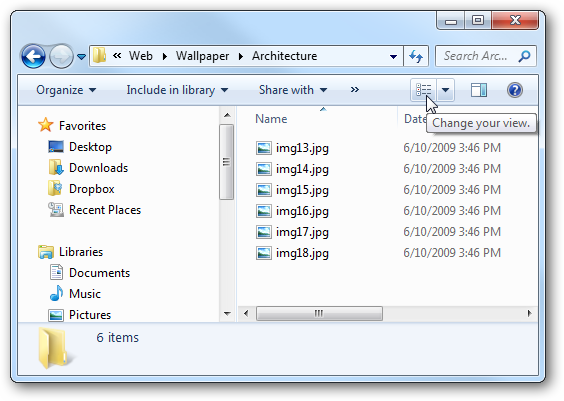Viewport: 564px width, 401px height.
Task: Click the Libraries folder icon
Action: click(46, 252)
